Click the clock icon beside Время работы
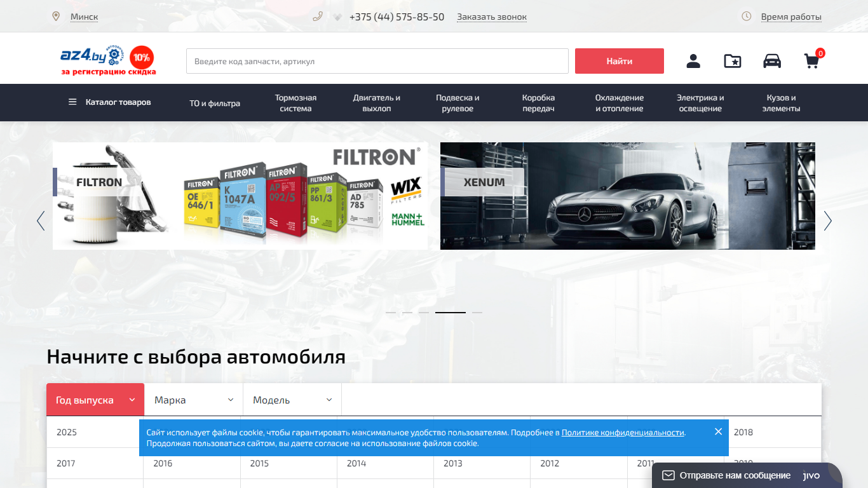Image resolution: width=868 pixels, height=488 pixels. point(747,17)
